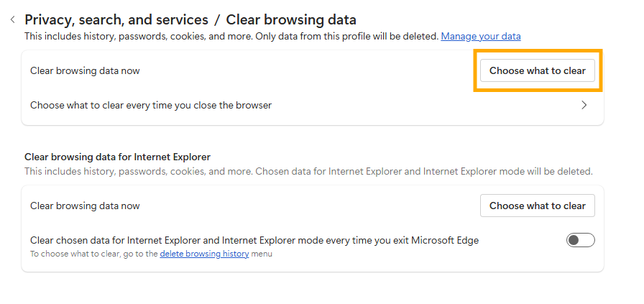
Task: Click the word 'menu' after delete browsing history
Action: (262, 254)
